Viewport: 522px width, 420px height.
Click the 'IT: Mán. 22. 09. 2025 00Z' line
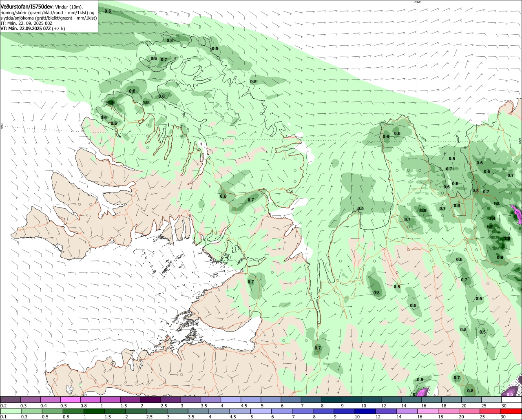pyautogui.click(x=27, y=23)
